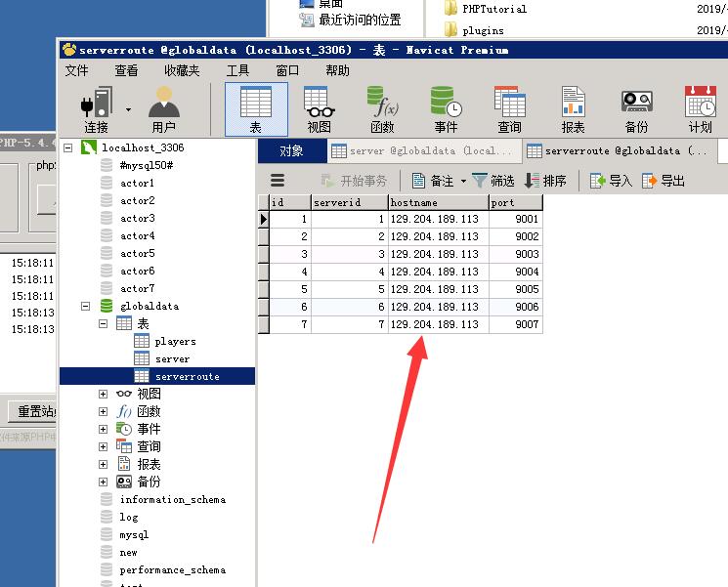Select the players table in the tree
This screenshot has width=728, height=587.
pos(175,341)
